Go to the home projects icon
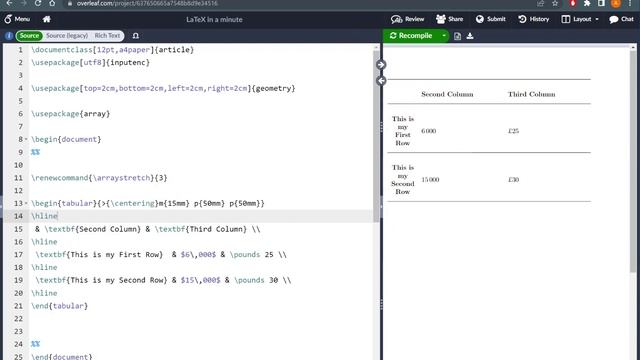Image resolution: width=640 pixels, height=360 pixels. click(47, 19)
